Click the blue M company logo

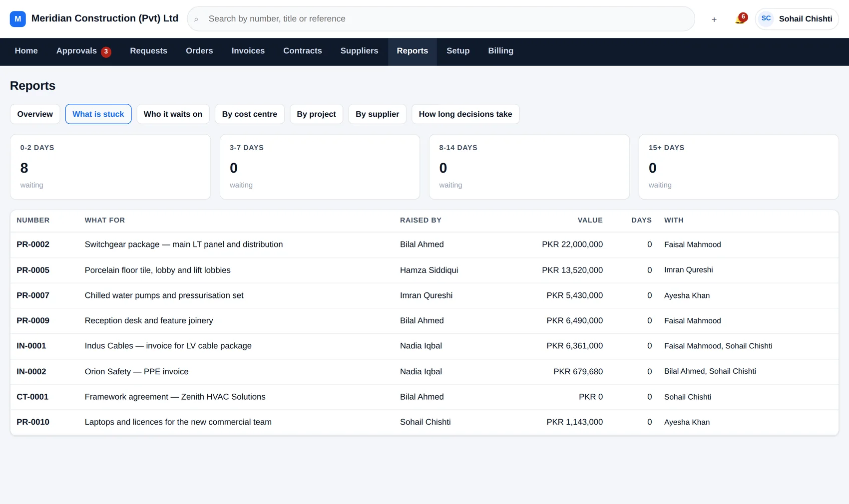(18, 19)
